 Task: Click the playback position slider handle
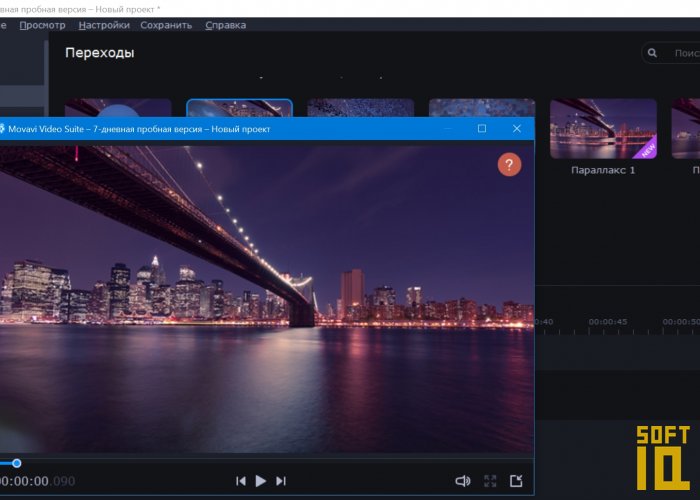click(17, 463)
